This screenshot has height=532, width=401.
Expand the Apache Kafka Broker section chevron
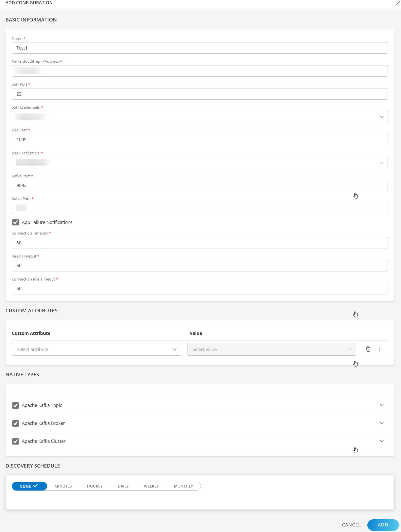pyautogui.click(x=382, y=423)
